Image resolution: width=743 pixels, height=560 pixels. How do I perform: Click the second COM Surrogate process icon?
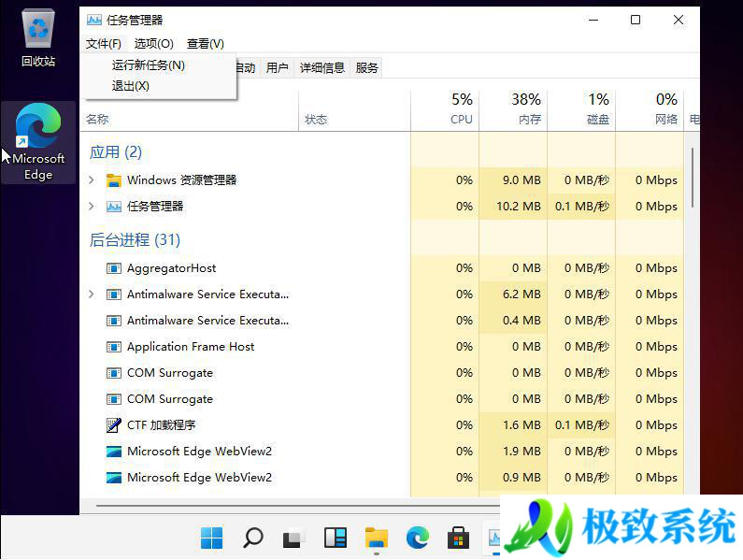(x=114, y=399)
